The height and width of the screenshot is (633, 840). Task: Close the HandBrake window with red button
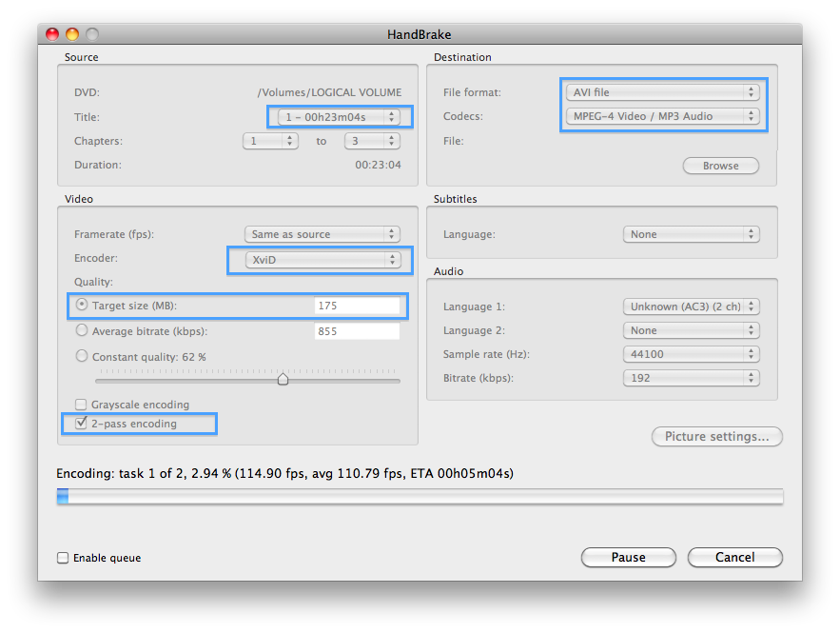pos(52,34)
